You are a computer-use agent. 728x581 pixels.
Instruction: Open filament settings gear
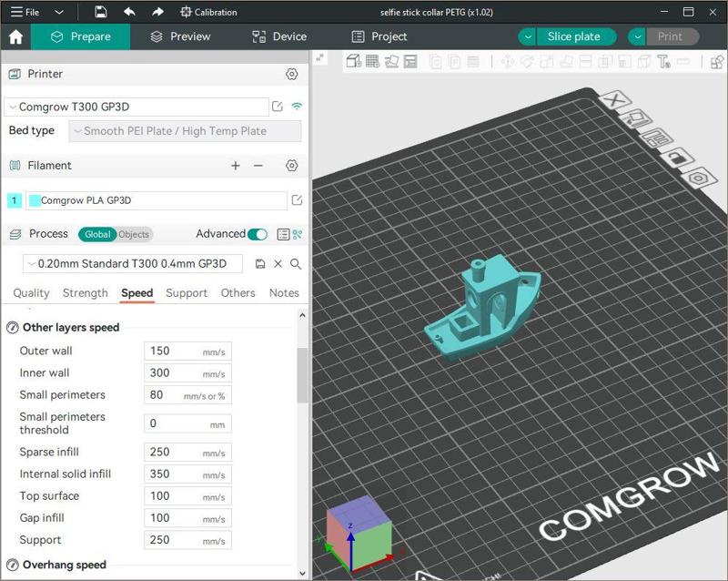291,166
